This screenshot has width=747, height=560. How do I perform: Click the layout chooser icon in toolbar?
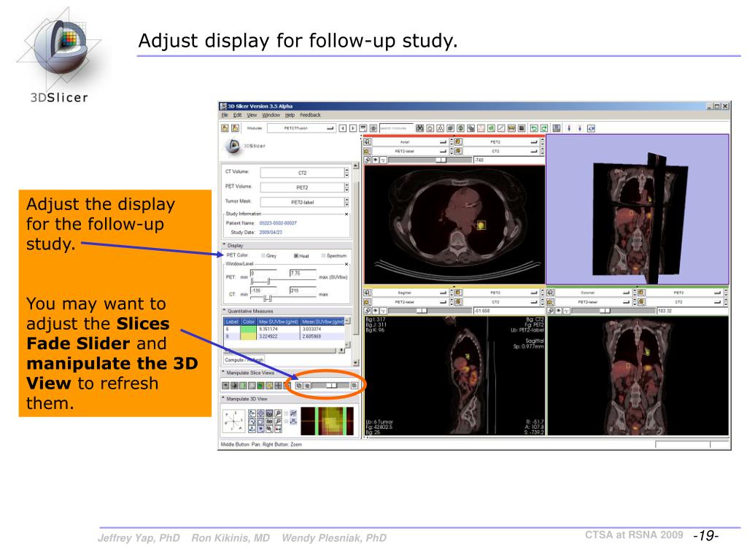[556, 128]
